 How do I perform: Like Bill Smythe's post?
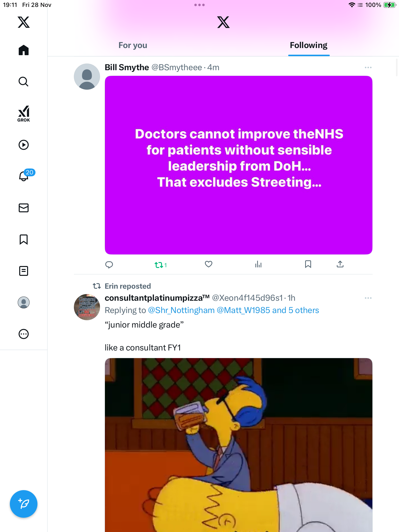[x=209, y=264]
